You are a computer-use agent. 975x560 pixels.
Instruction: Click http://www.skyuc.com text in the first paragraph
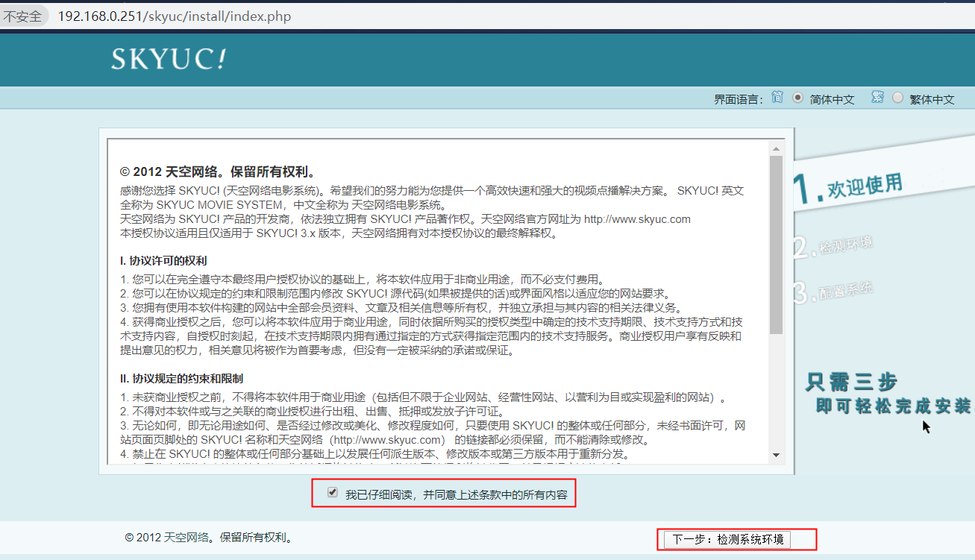point(637,219)
